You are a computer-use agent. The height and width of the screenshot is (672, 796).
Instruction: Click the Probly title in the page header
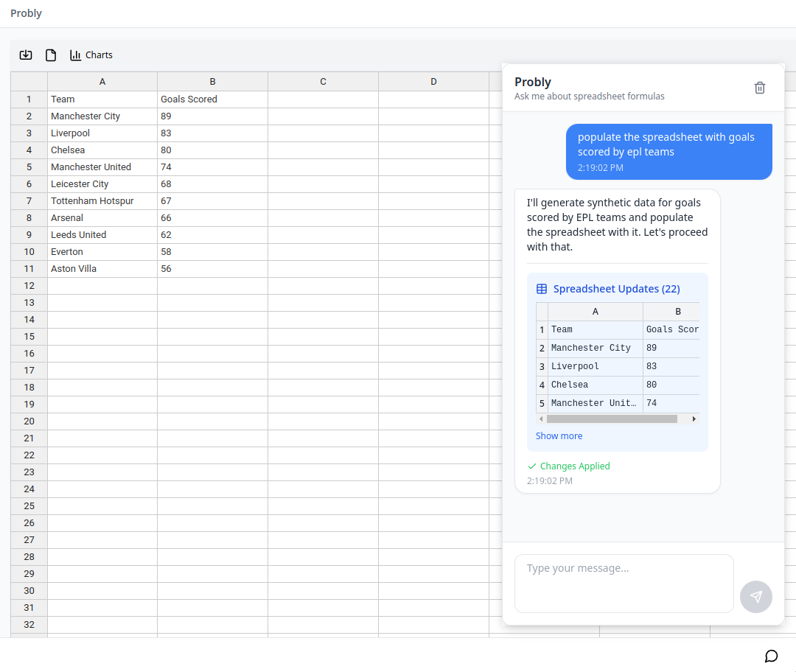coord(26,13)
